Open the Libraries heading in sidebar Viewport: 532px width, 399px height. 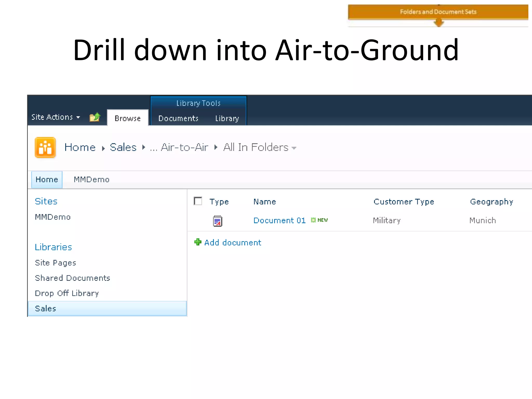coord(53,247)
